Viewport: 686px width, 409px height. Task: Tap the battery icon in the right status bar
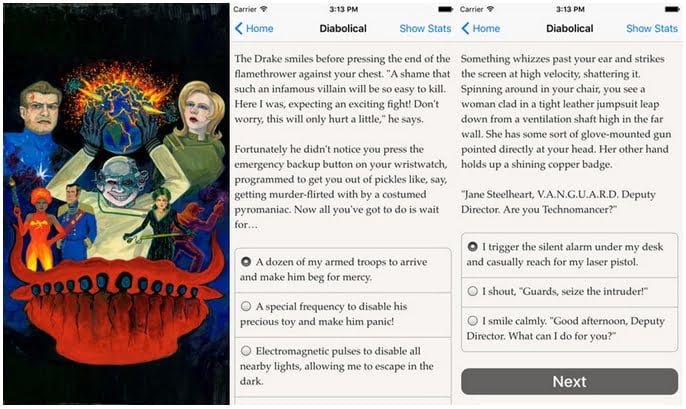click(x=672, y=9)
